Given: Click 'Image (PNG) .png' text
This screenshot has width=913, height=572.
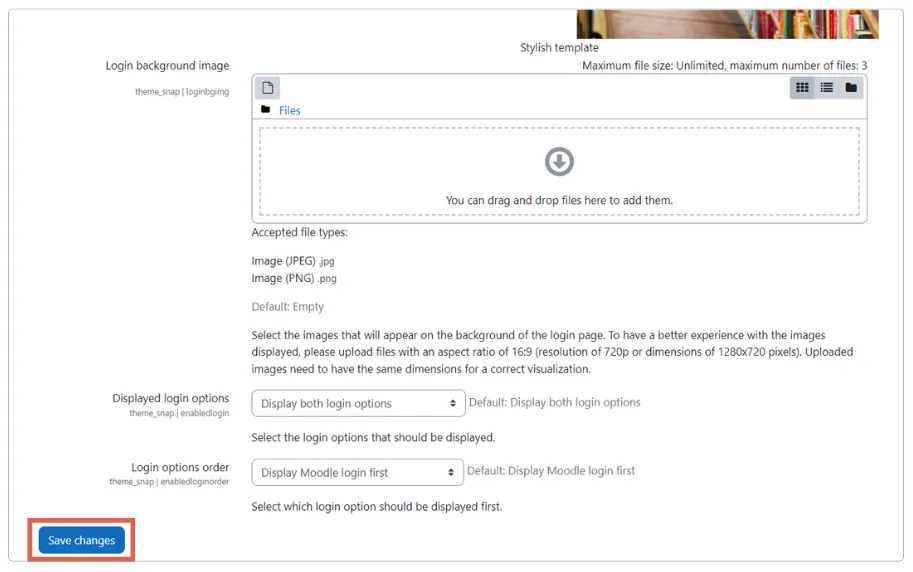Looking at the screenshot, I should tap(294, 278).
